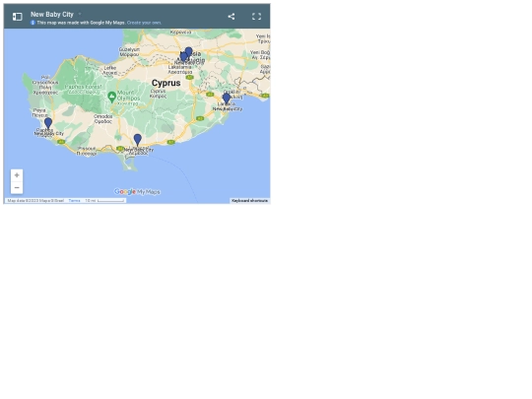Select the Larnaca New Baby City pin

227,99
